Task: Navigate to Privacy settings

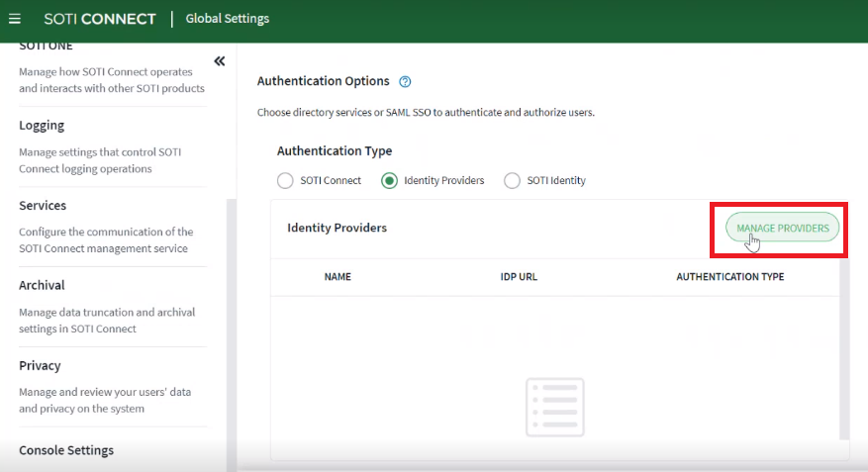Action: (x=40, y=365)
